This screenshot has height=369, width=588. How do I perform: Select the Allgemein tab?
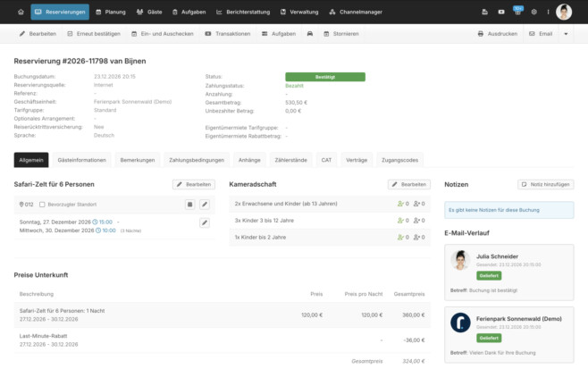point(31,160)
